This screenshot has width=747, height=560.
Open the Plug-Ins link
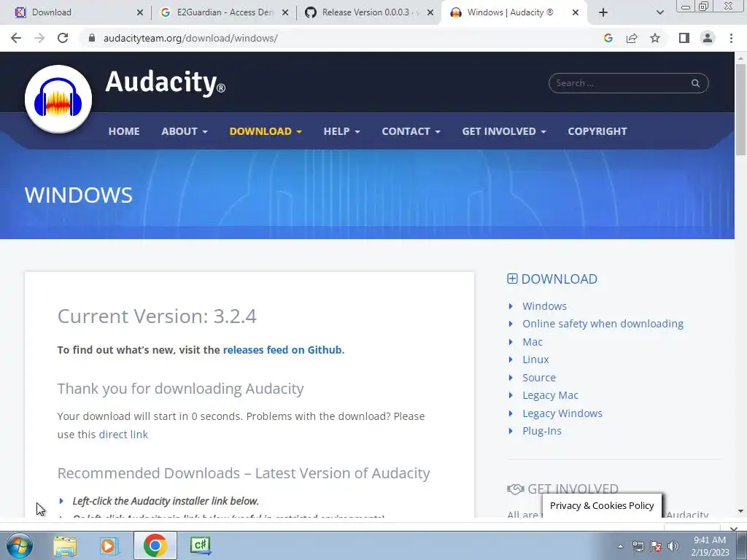[542, 431]
